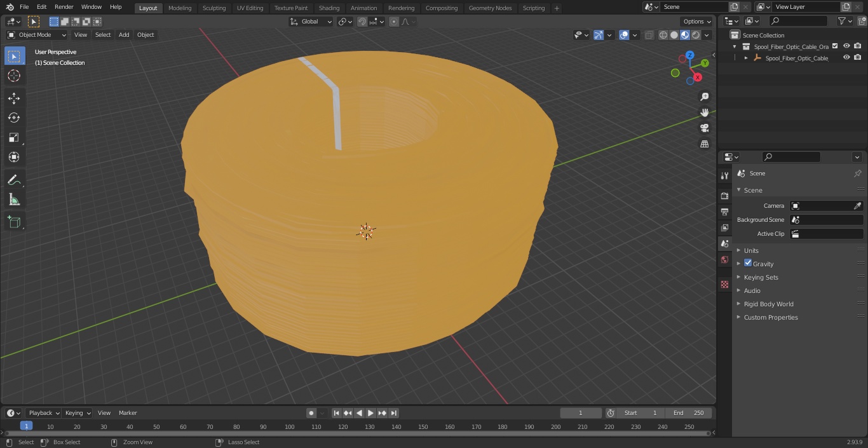Switch to orthographic view using grid icon

coord(704,144)
